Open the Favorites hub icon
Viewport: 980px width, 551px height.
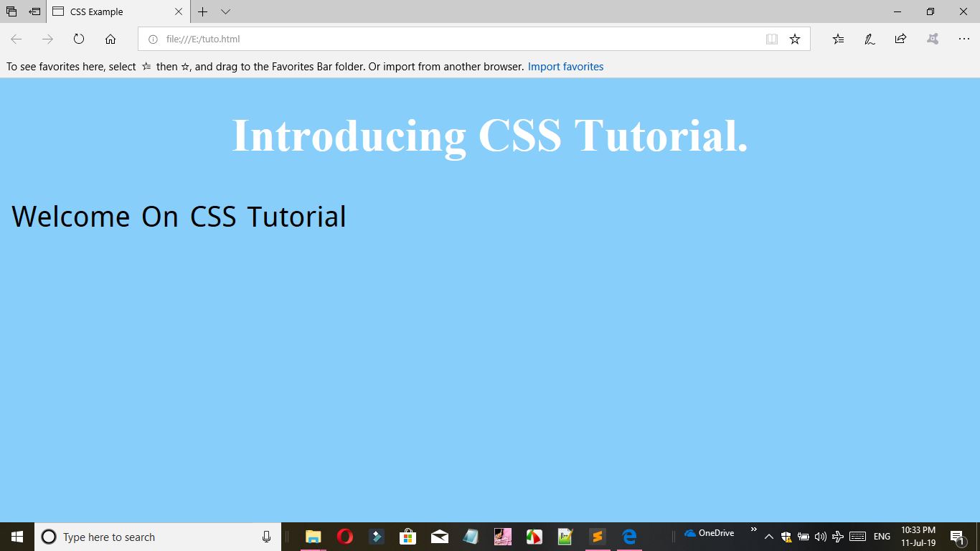click(838, 39)
